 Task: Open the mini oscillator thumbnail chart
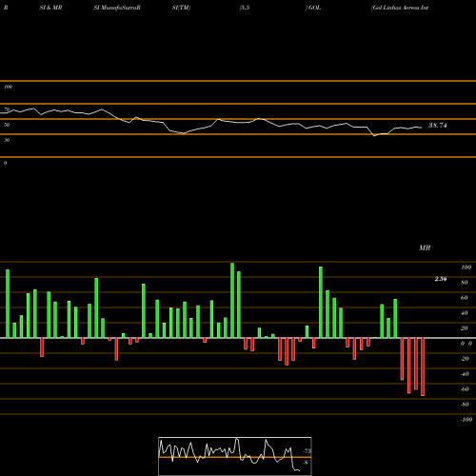235,456
